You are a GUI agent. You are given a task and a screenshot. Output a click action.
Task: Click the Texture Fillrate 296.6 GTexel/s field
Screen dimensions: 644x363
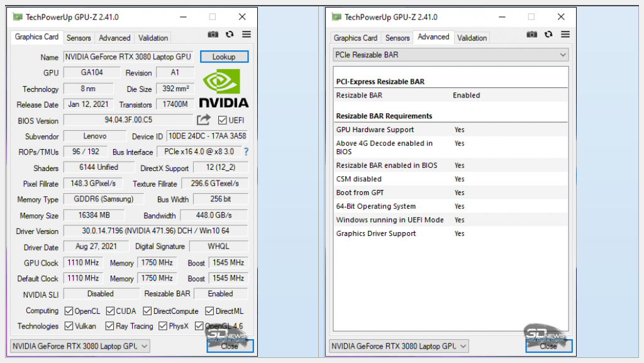[214, 184]
